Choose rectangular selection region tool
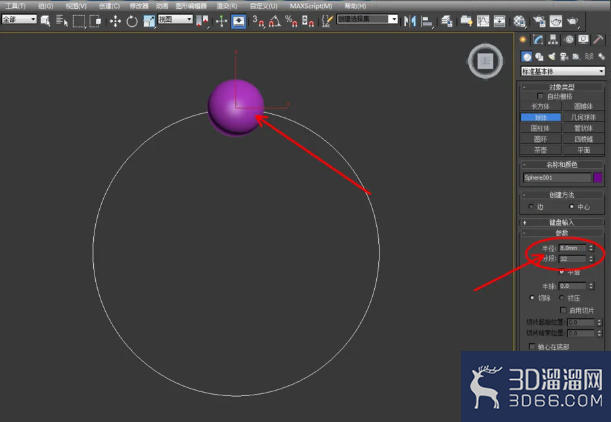Image resolution: width=611 pixels, height=422 pixels. [79, 21]
